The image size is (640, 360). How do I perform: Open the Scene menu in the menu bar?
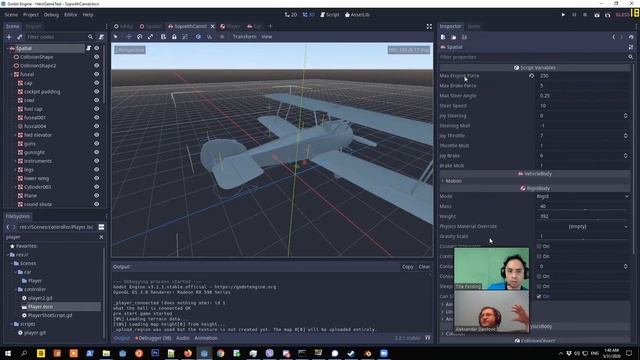click(11, 15)
